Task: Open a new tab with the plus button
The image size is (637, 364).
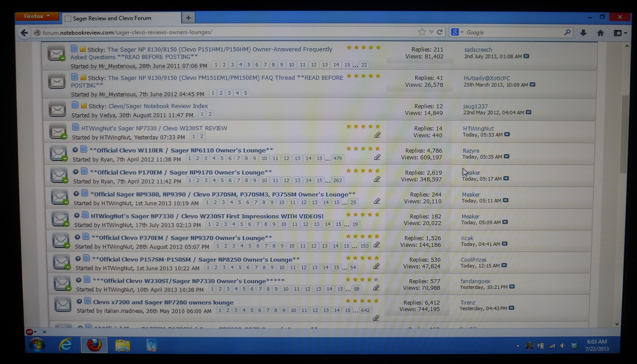Action: 188,18
